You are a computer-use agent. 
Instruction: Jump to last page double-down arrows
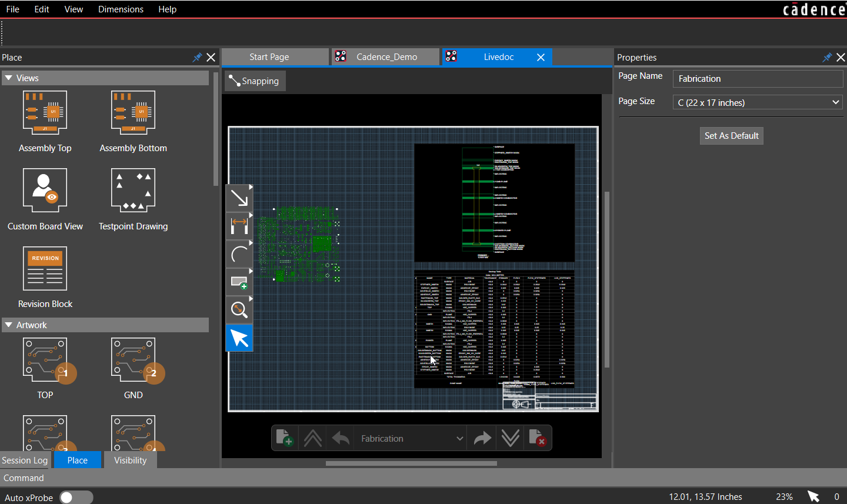[510, 438]
